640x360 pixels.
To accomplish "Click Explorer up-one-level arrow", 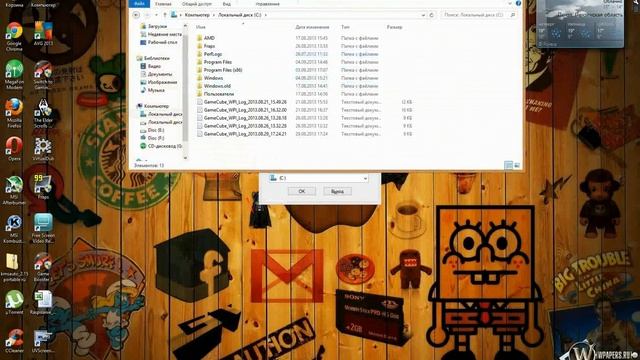I will [x=165, y=15].
